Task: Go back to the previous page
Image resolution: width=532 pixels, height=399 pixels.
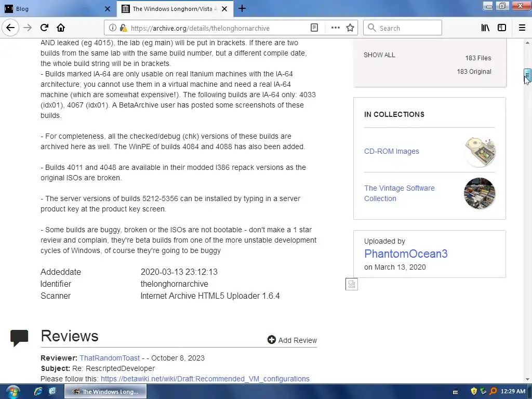Action: 10,28
